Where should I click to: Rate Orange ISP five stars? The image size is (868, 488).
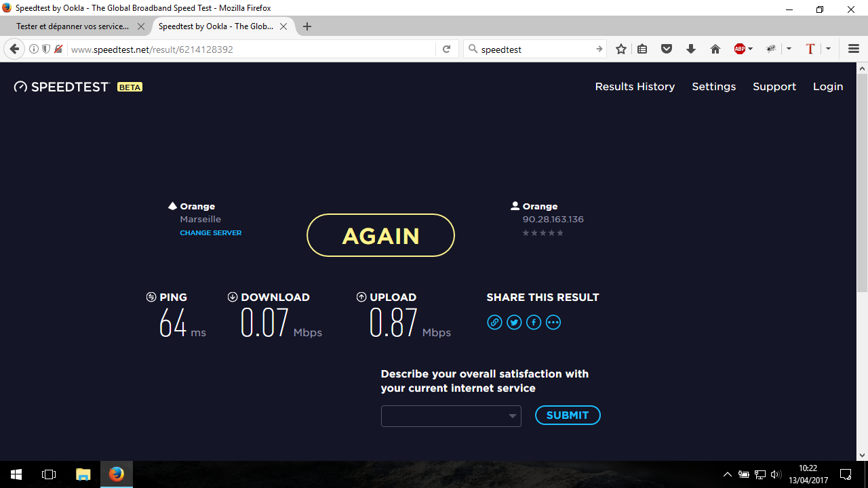pos(560,233)
